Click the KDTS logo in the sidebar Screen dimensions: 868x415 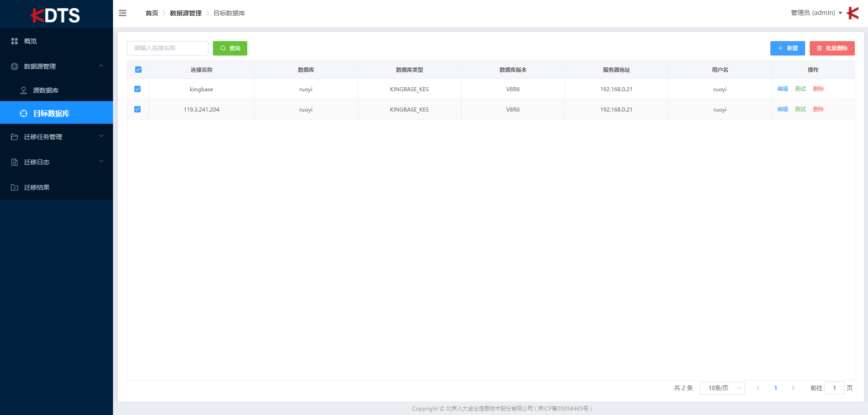point(55,15)
